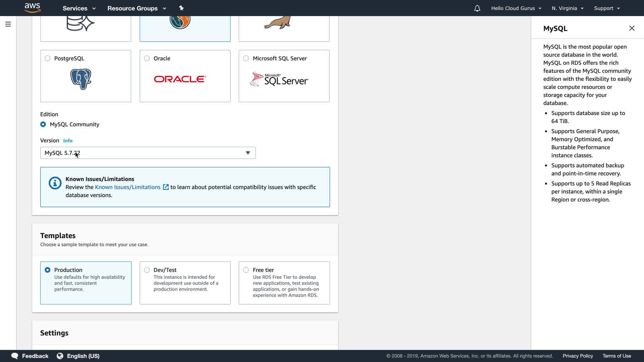Click the Version Info link
644x362 pixels.
click(68, 141)
